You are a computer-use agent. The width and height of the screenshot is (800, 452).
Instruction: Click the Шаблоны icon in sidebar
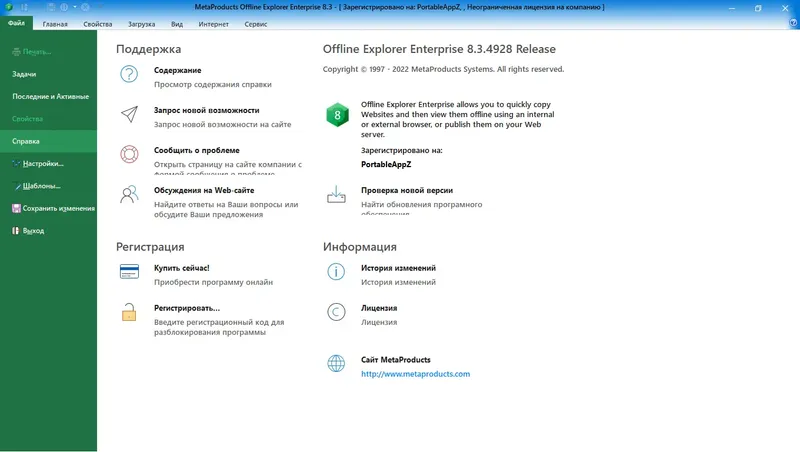point(17,186)
